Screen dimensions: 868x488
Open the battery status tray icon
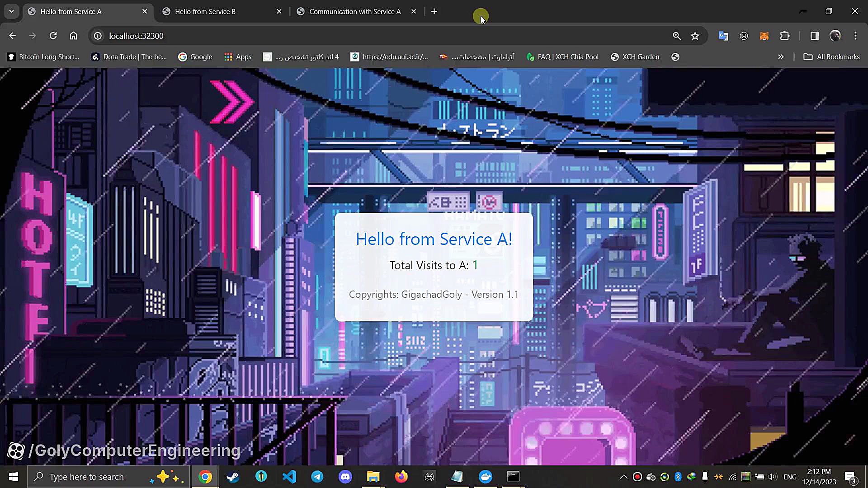coord(759,477)
